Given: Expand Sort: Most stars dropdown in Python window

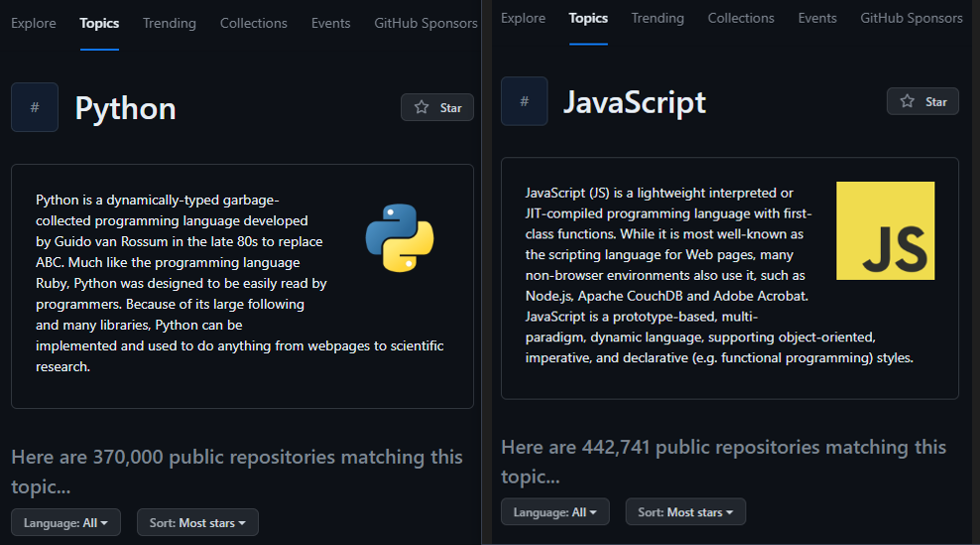Looking at the screenshot, I should point(197,522).
